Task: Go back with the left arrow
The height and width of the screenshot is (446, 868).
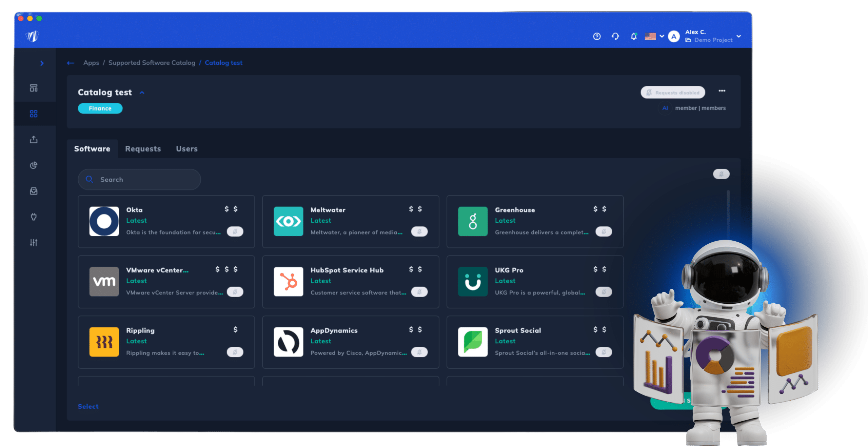Action: [x=71, y=63]
